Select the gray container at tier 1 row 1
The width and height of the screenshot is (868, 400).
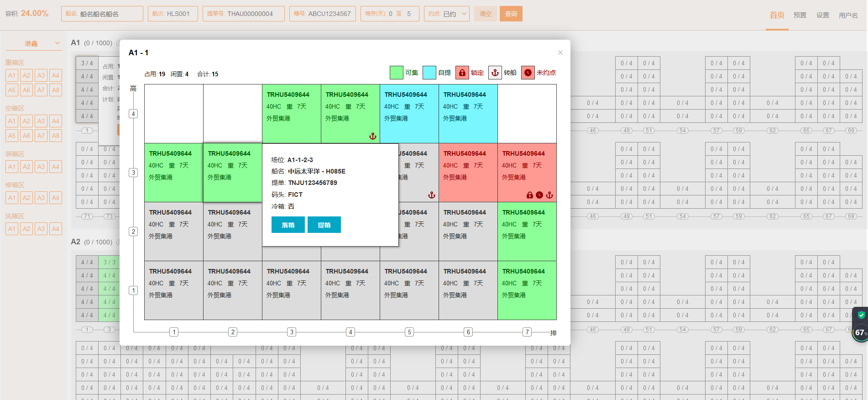coord(174,290)
